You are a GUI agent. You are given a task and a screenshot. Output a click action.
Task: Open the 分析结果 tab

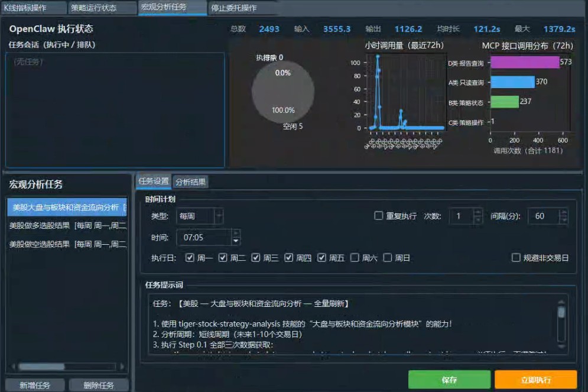pyautogui.click(x=190, y=182)
